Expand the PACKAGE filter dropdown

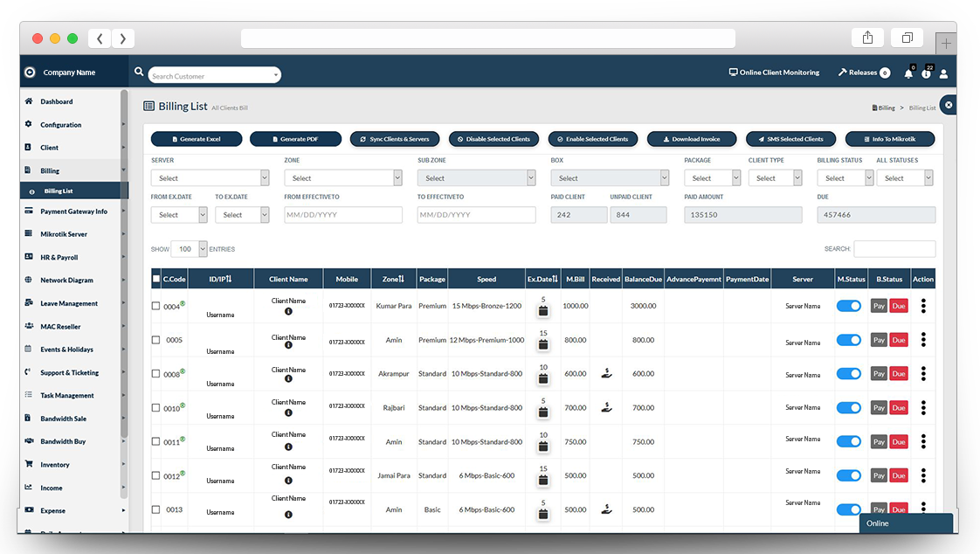(712, 177)
